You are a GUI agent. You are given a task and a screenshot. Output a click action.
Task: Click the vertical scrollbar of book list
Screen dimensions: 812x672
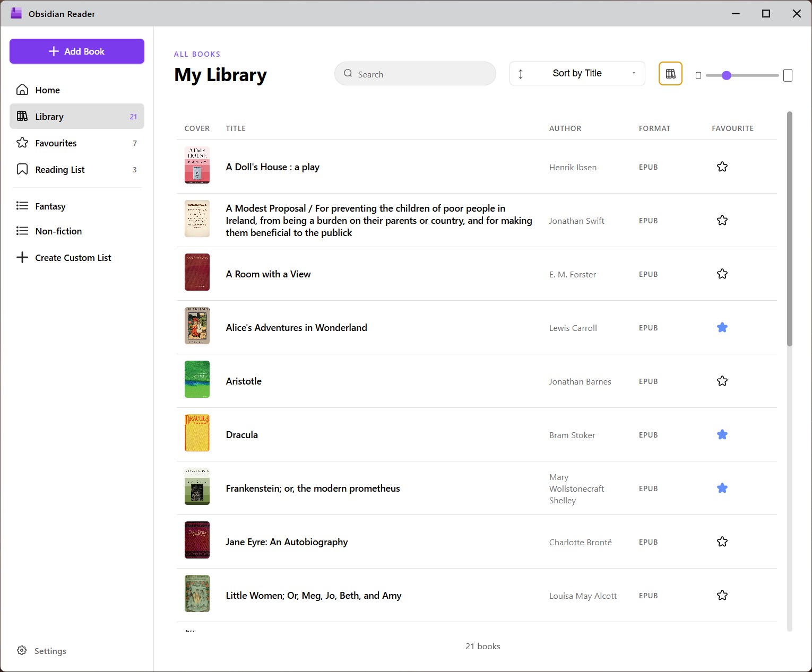(790, 229)
